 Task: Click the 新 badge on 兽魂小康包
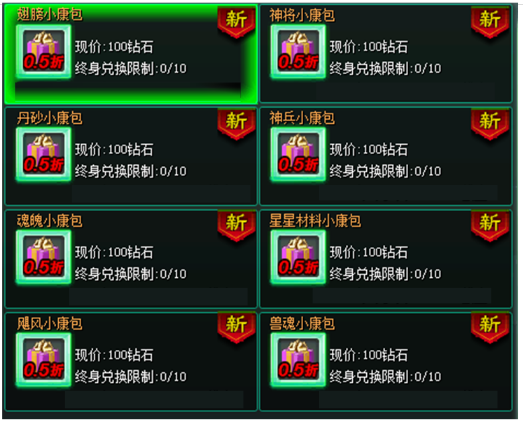[490, 327]
